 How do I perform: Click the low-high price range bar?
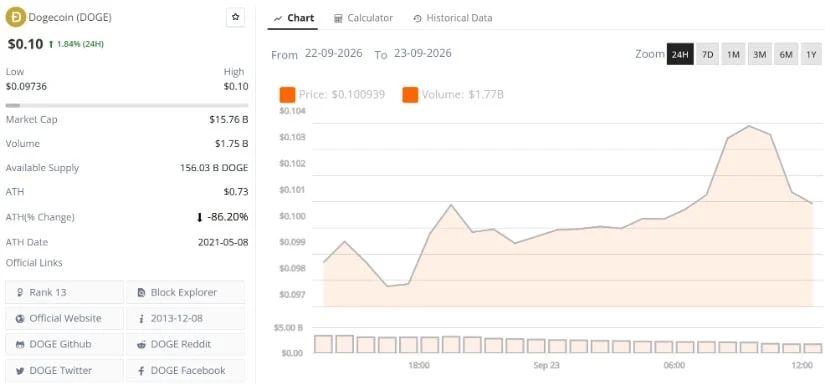tap(127, 105)
